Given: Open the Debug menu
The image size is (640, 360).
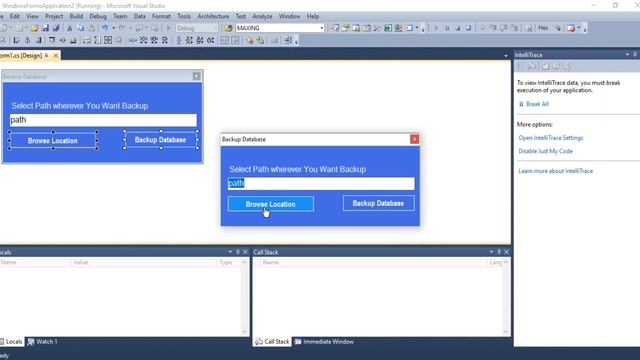Looking at the screenshot, I should (x=98, y=16).
